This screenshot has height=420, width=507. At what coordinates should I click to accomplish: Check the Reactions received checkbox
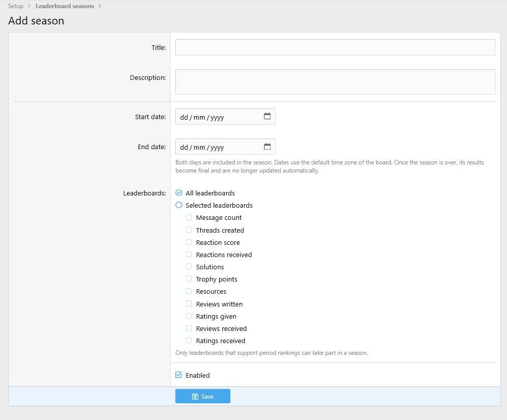click(x=189, y=254)
